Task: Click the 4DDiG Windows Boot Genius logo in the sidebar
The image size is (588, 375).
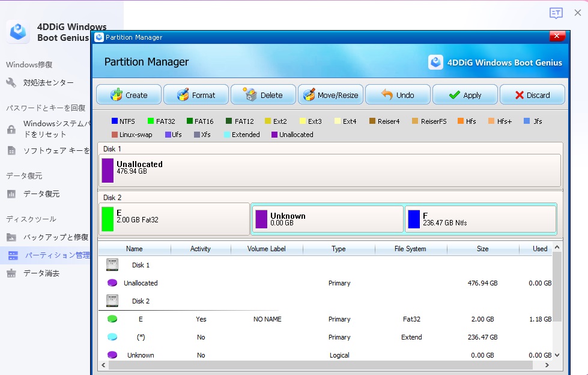Action: (17, 31)
